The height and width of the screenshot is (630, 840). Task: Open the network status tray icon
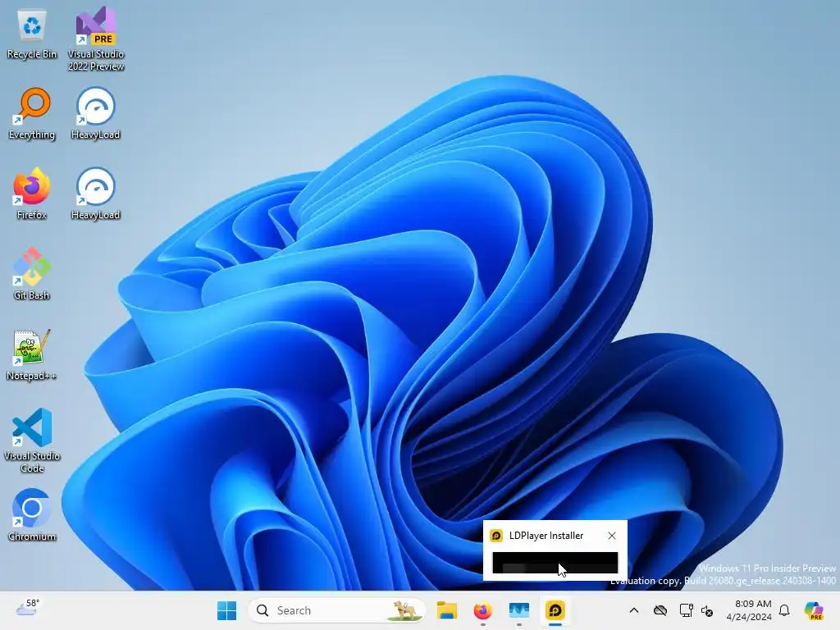pyautogui.click(x=686, y=610)
